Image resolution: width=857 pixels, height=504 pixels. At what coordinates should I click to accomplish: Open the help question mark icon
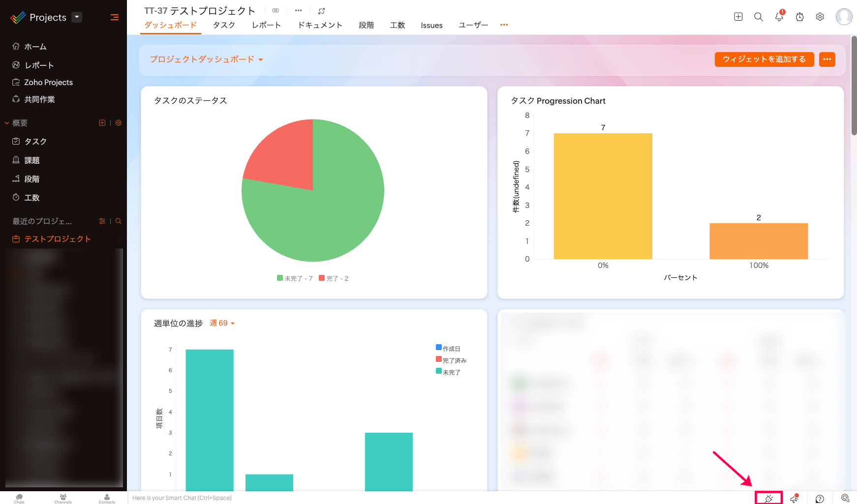click(820, 499)
